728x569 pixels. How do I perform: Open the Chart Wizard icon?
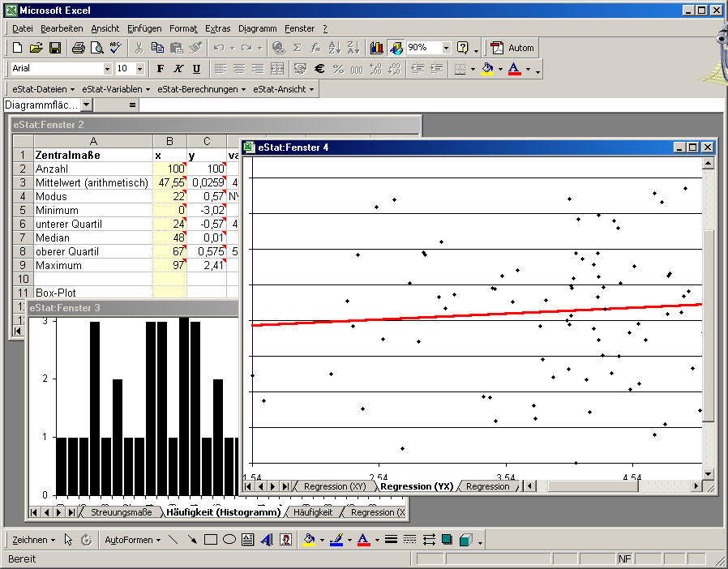(x=377, y=48)
